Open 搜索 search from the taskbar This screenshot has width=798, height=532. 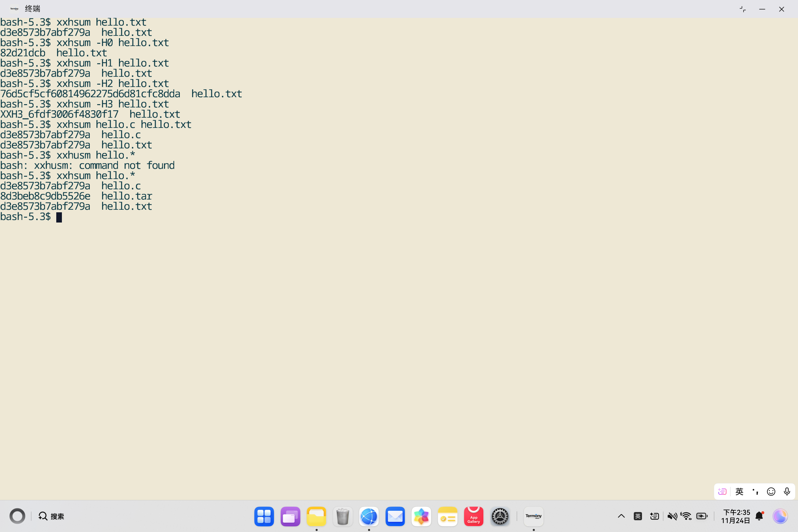click(x=51, y=516)
